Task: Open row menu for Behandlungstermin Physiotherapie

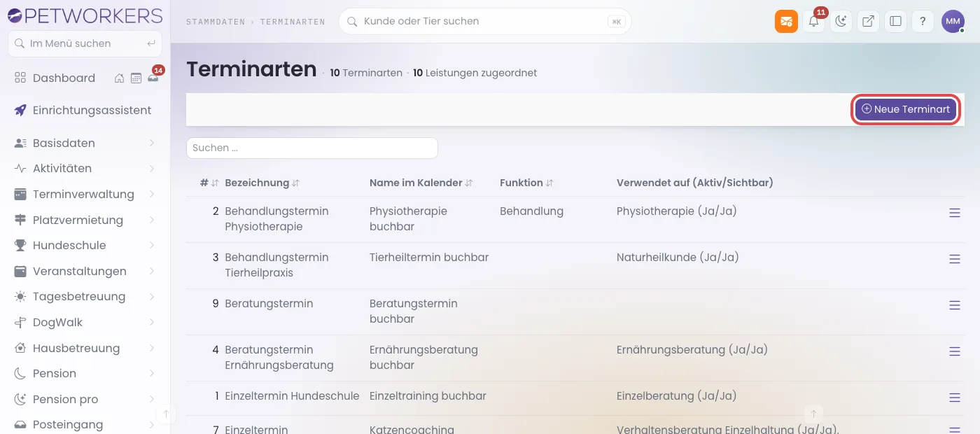Action: [x=954, y=213]
